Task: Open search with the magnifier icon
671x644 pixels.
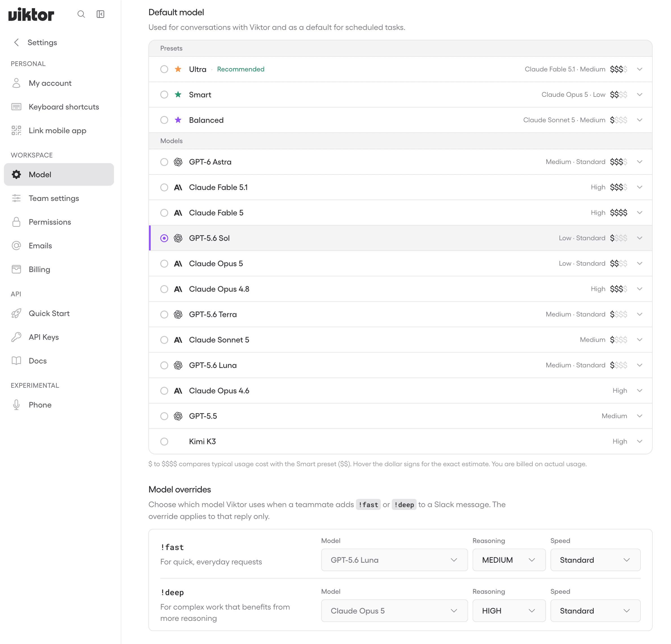Action: click(81, 14)
